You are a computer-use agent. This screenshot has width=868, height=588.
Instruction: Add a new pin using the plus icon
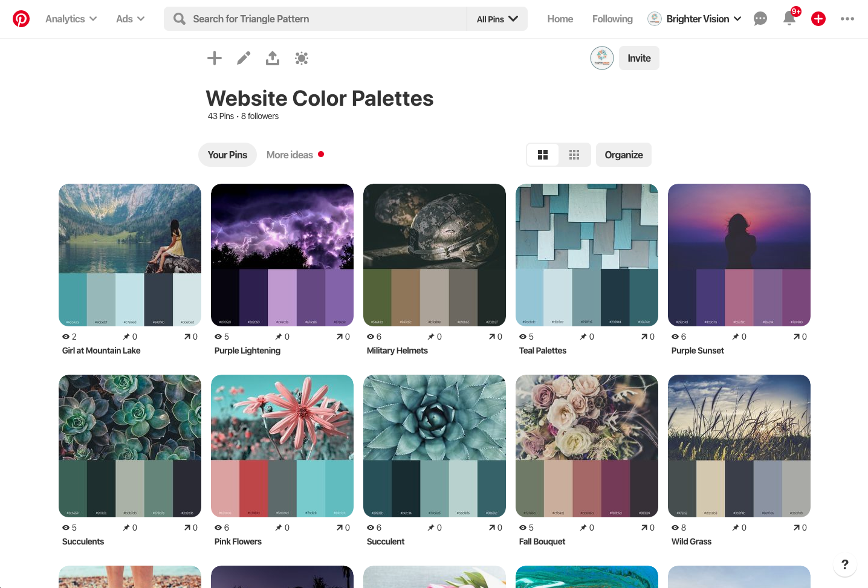(x=214, y=58)
